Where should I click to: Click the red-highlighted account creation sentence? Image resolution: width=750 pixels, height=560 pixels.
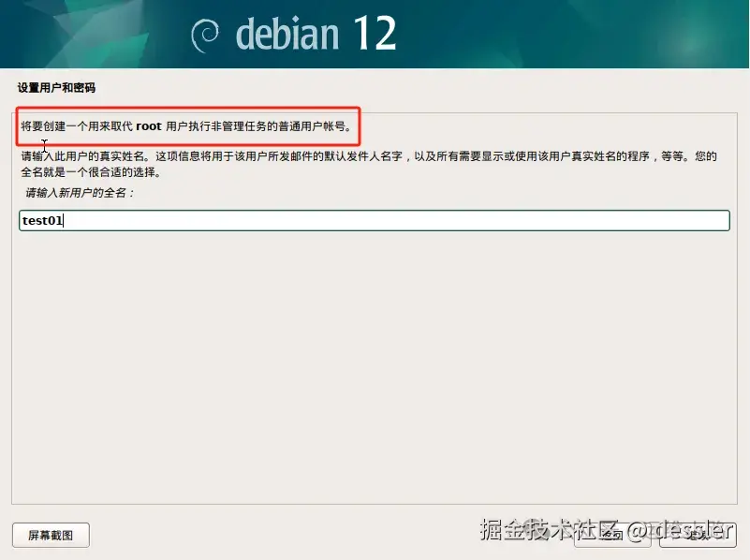[x=186, y=126]
